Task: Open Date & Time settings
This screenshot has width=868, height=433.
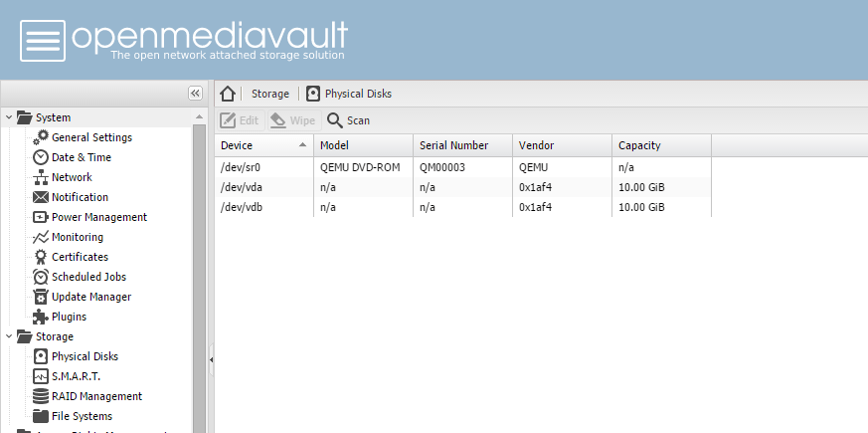Action: [82, 157]
